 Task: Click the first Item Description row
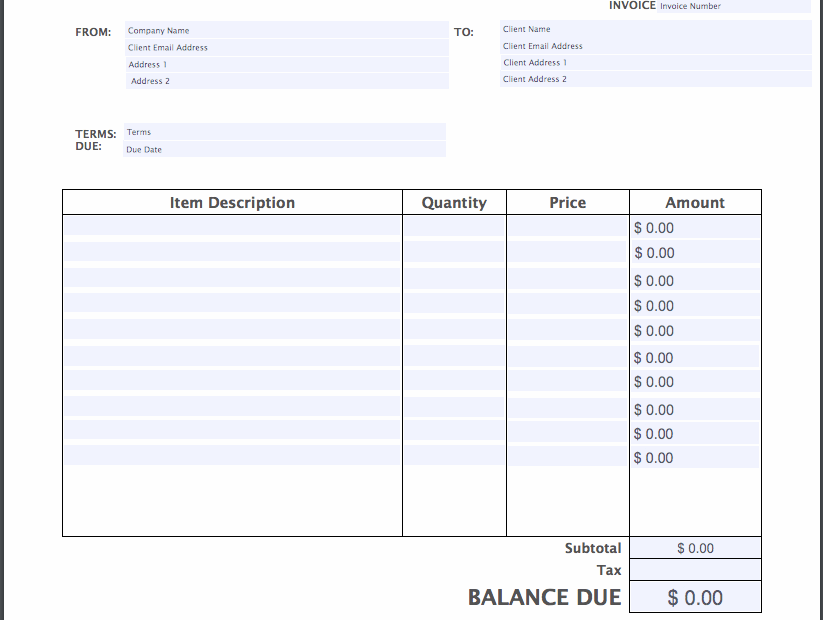pyautogui.click(x=230, y=227)
